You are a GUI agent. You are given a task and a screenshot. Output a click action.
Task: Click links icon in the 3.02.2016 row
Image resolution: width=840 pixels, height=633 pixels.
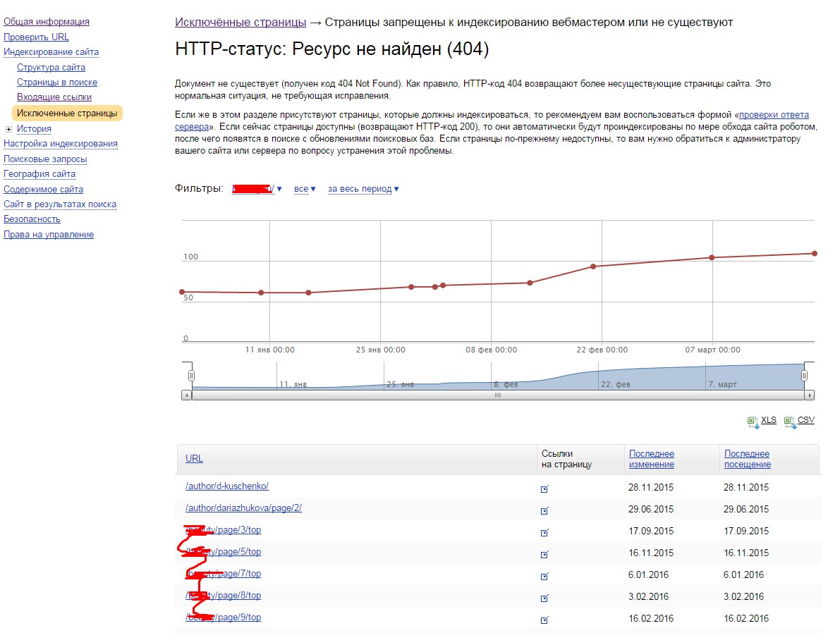tap(544, 598)
